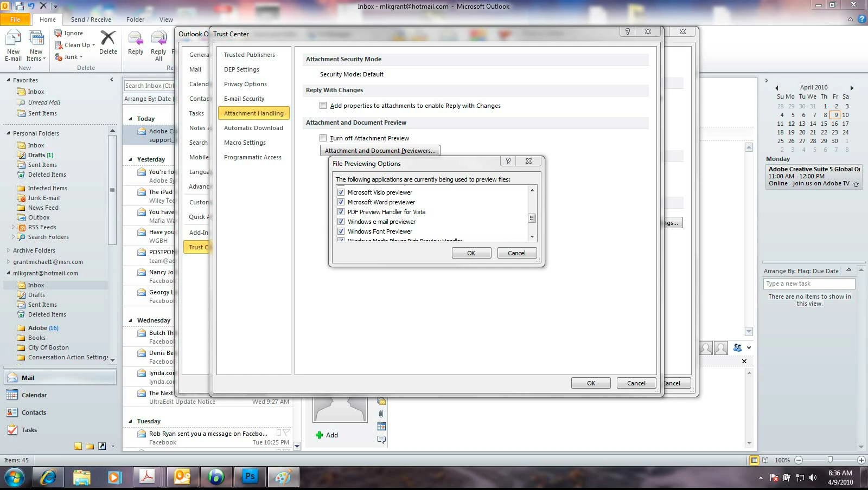Open Photoshop from the taskbar
868x490 pixels.
point(250,477)
